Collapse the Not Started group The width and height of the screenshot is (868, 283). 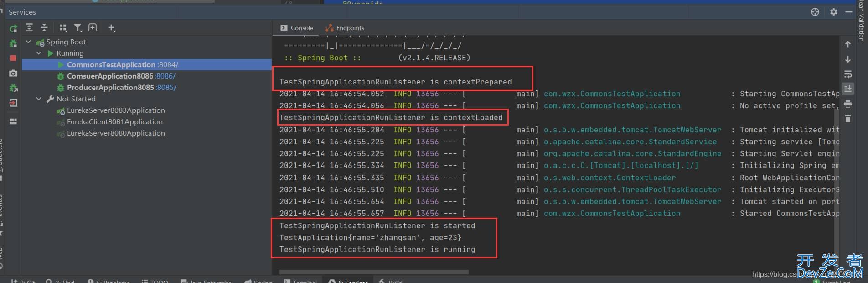click(39, 99)
